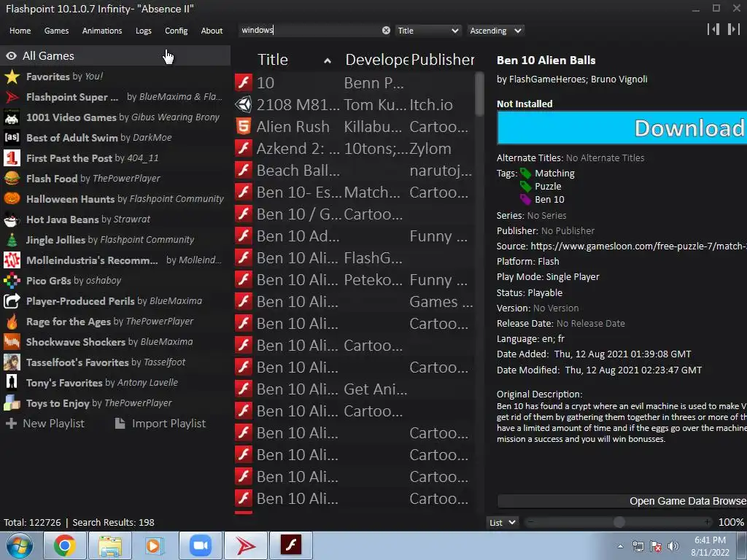Open the Favorites star playlist icon
747x560 pixels.
(x=12, y=76)
